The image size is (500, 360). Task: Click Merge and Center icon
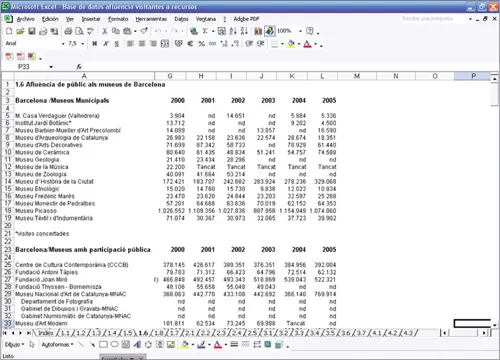click(x=165, y=44)
